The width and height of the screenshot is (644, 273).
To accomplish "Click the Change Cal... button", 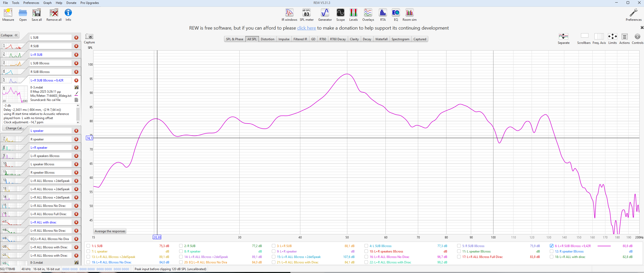I will click(15, 128).
